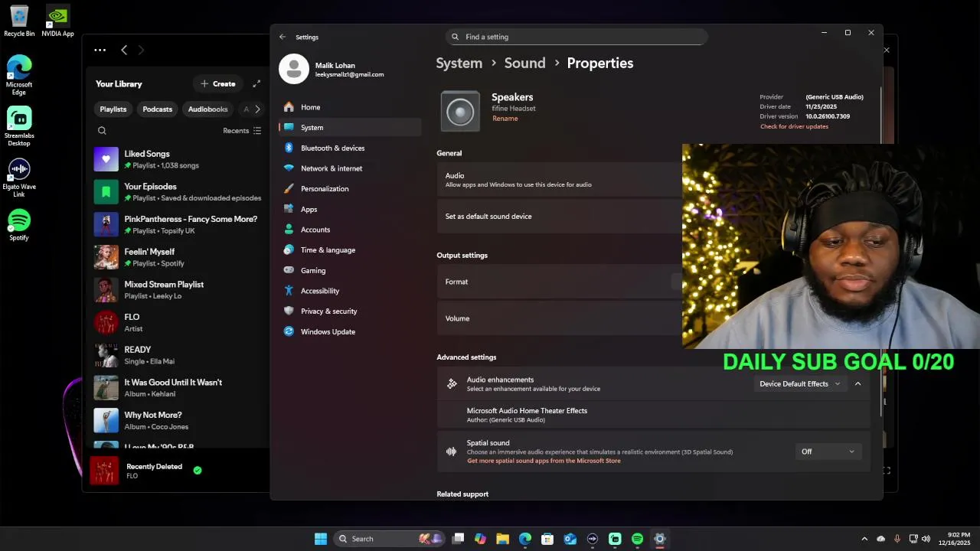Open the NVIDIA App desktop icon
The width and height of the screenshot is (980, 551).
pos(57,21)
